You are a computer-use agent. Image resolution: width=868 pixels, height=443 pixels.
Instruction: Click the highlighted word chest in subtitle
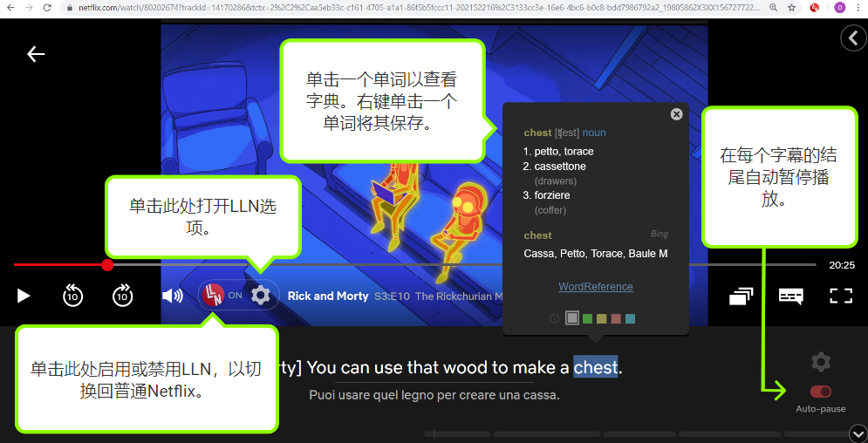pos(595,367)
